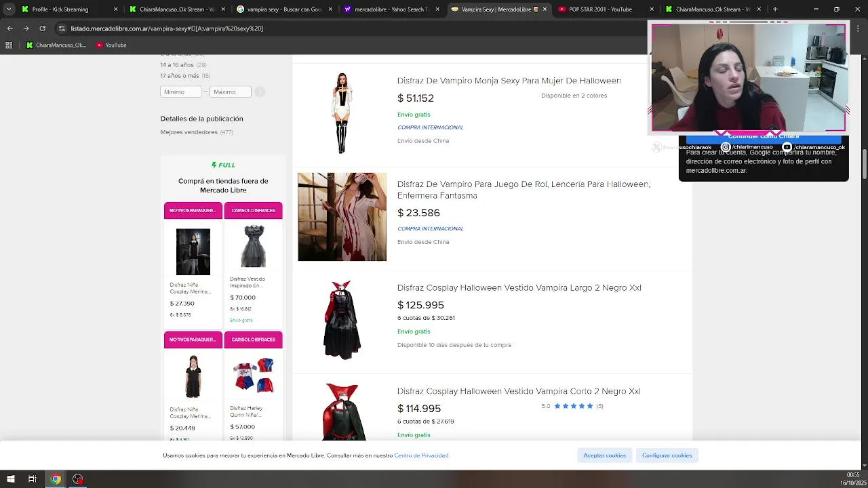Open MOTIVOSPARAQUER store banner above Merlina $27.390
Screen dimensions: 868x488
pos(193,211)
